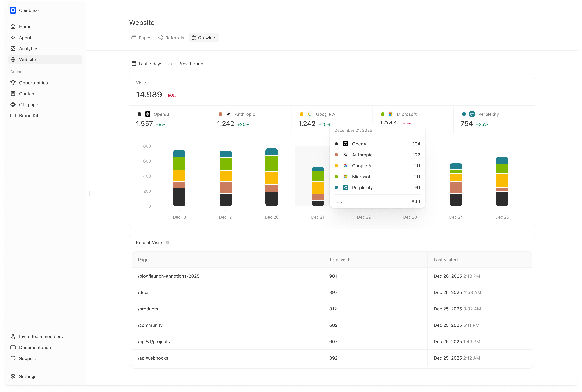This screenshot has width=582, height=392.
Task: Open the Prev. Period comparison selector
Action: (x=191, y=64)
